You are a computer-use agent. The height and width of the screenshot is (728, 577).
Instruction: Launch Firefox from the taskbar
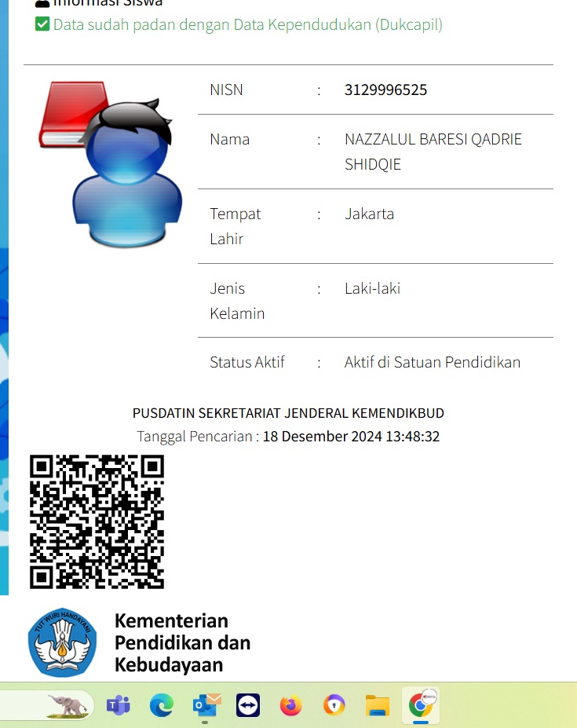pos(290,705)
